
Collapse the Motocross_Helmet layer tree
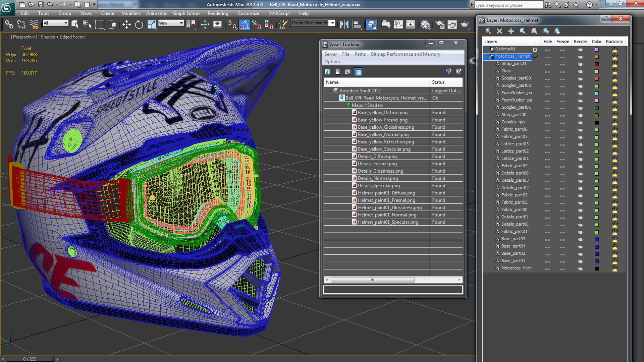485,56
